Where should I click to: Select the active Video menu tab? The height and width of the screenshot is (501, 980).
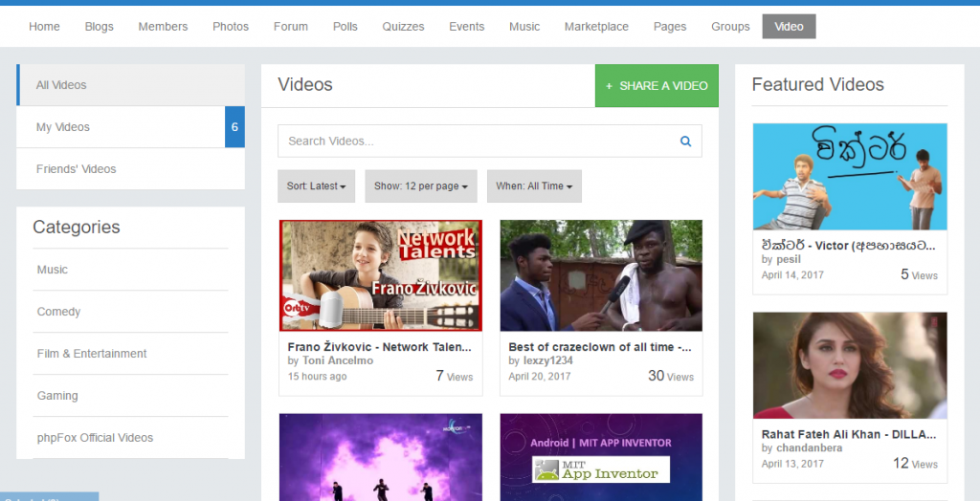point(789,26)
